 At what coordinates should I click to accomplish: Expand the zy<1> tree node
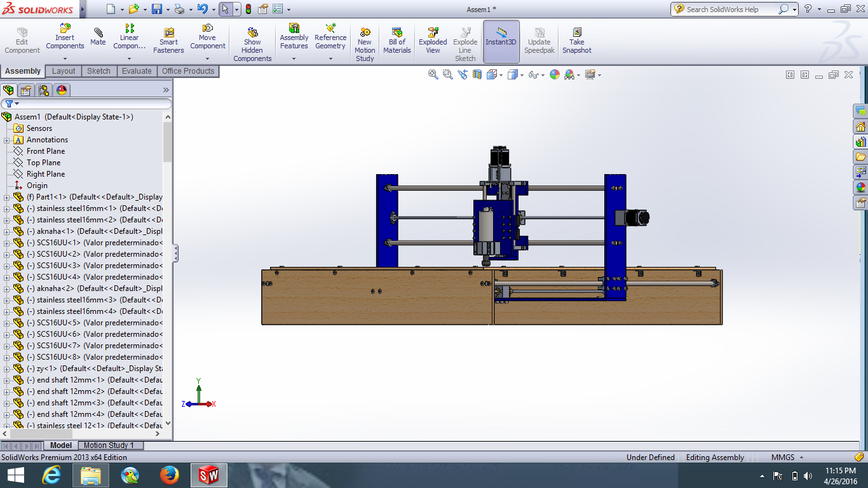(6, 369)
